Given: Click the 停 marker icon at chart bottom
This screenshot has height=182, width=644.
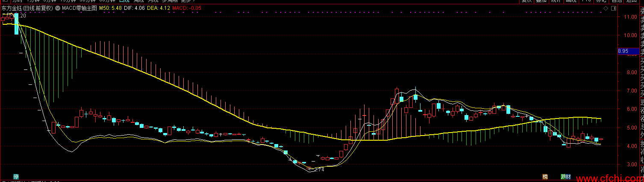Looking at the screenshot, I should point(16,176).
